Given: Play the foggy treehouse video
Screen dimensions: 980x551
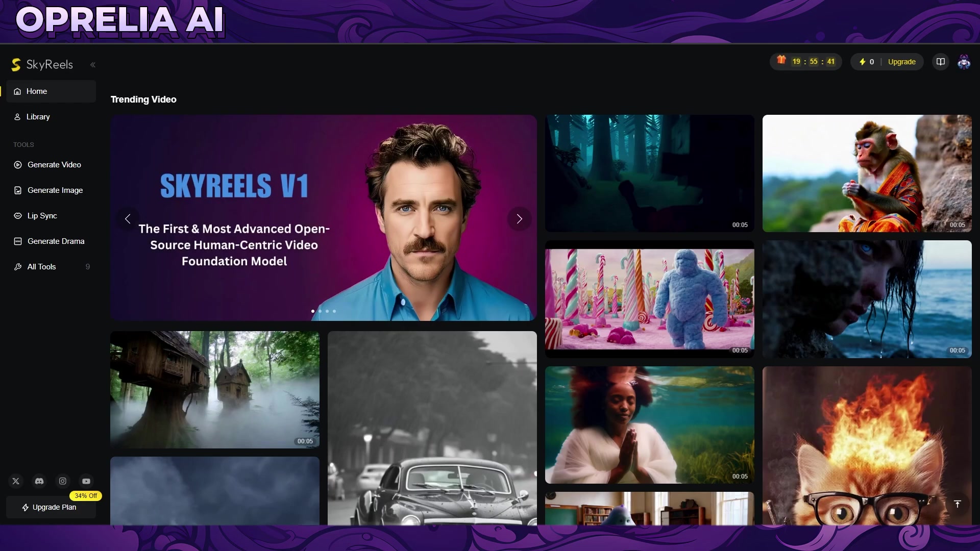Looking at the screenshot, I should coord(215,390).
